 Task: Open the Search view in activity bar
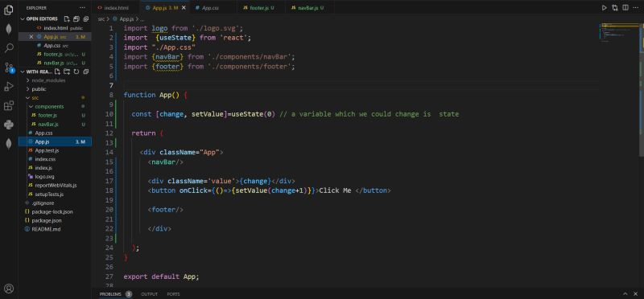pos(9,48)
